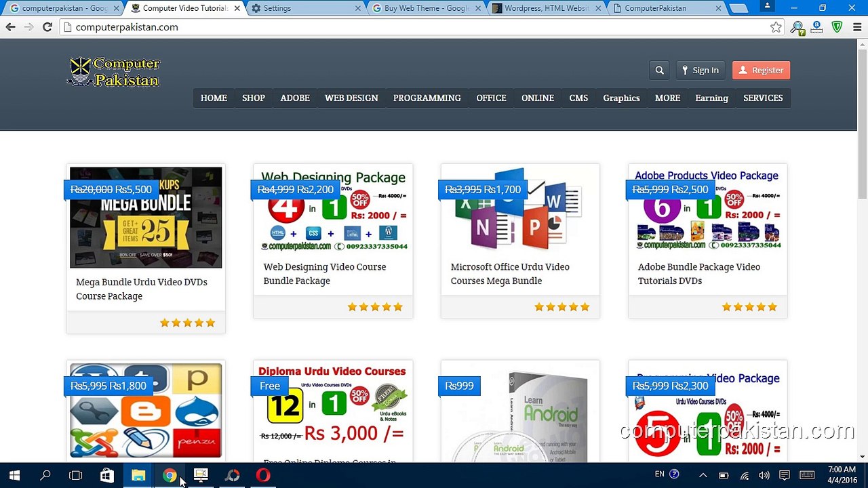Open the magnifier key extension icon
Viewport: 868px width, 488px height.
(x=797, y=27)
